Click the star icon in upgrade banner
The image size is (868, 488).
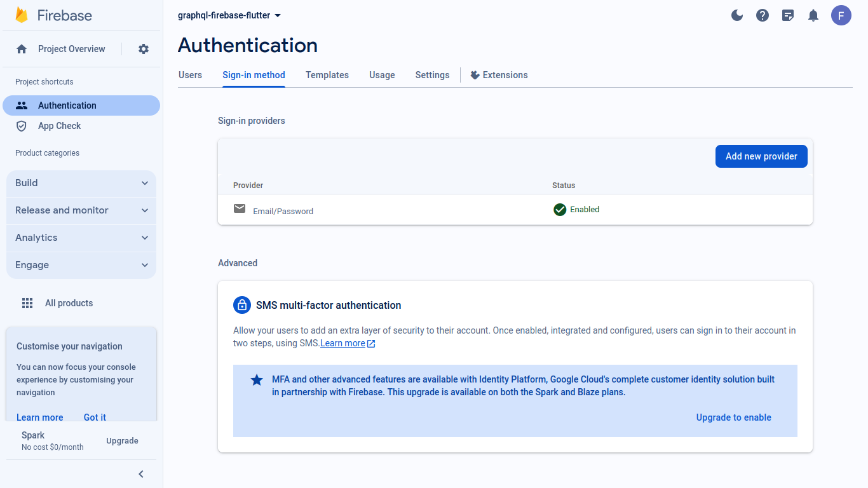click(257, 380)
